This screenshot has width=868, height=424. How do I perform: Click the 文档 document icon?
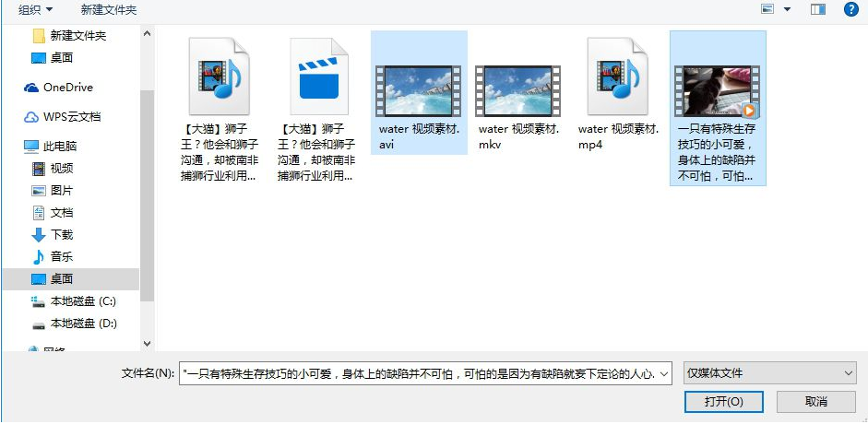[x=38, y=213]
